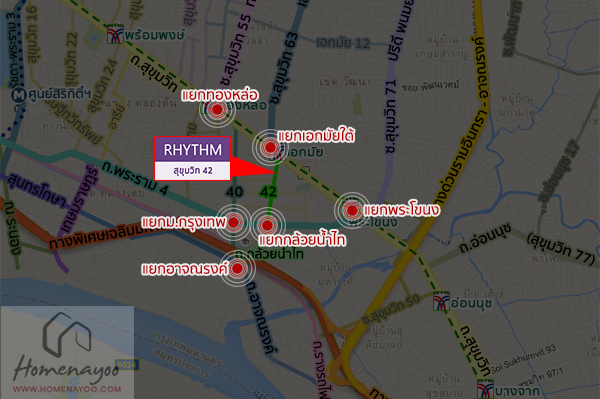Click the red arrow pointing to Soi 42
The height and width of the screenshot is (399, 600).
coord(253,166)
